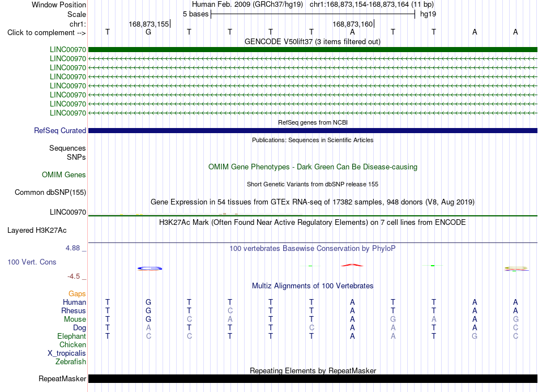The height and width of the screenshot is (392, 538).
Task: Click the black RepeatMasker bar
Action: (x=313, y=378)
